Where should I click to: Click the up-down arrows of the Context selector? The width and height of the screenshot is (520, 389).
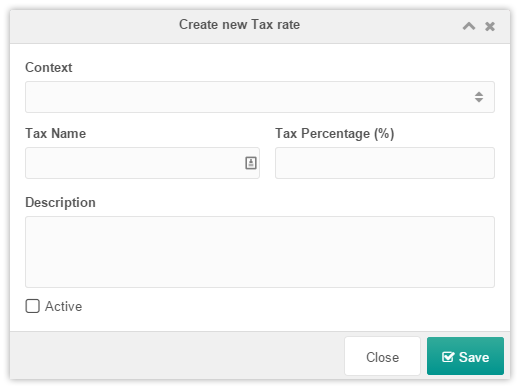pyautogui.click(x=479, y=97)
